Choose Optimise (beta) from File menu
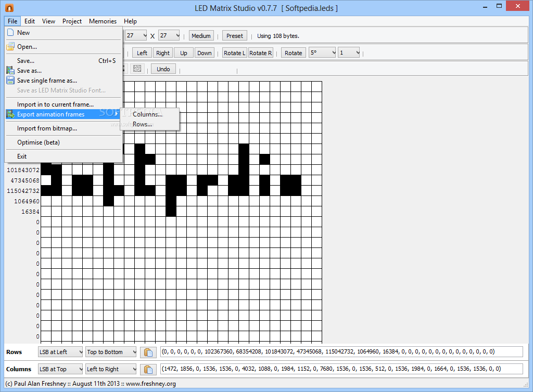 (x=64, y=142)
